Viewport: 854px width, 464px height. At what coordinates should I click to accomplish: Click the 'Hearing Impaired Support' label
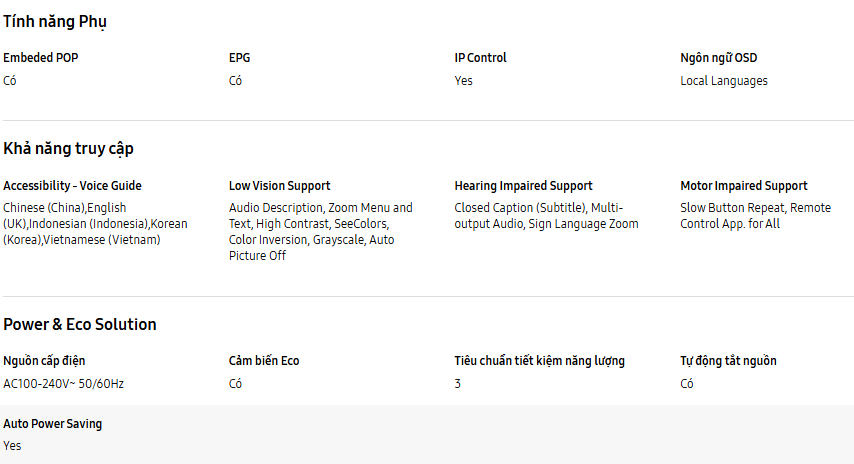pos(523,186)
